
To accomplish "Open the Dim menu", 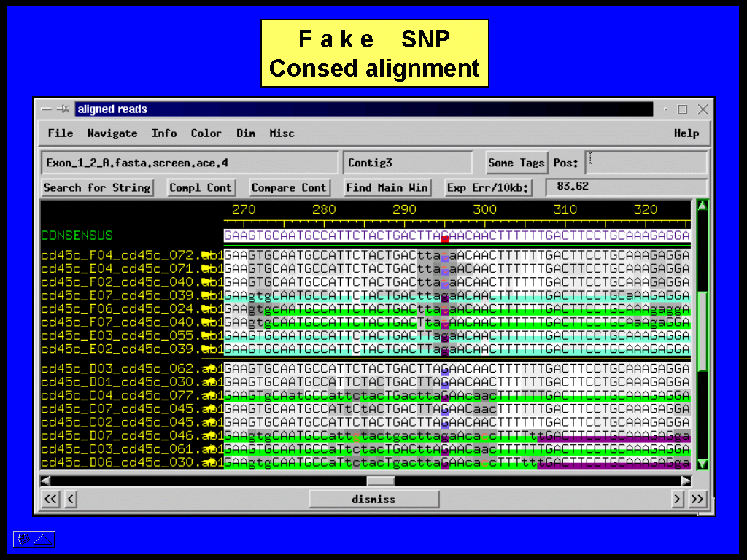I will (246, 133).
